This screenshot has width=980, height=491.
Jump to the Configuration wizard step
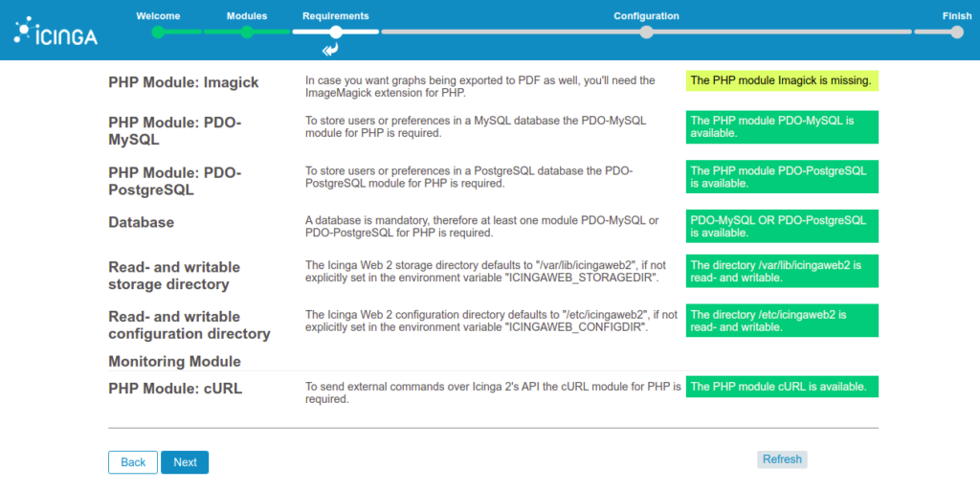click(x=646, y=16)
